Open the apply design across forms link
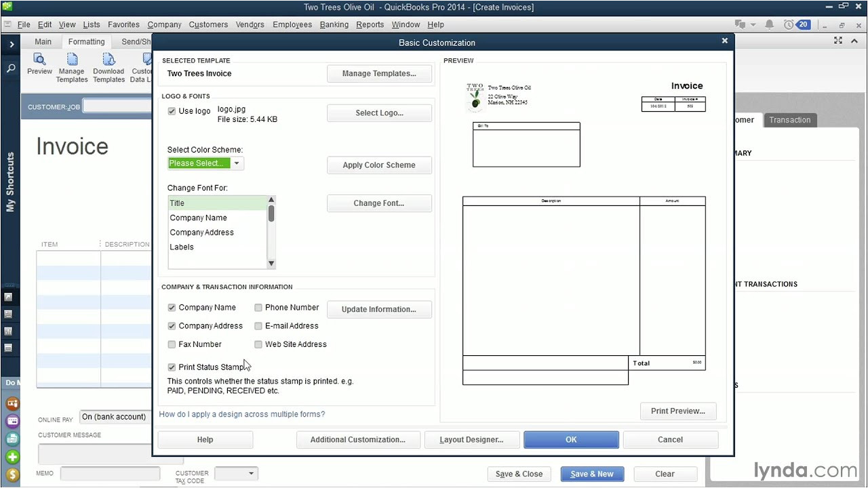868x488 pixels. pyautogui.click(x=241, y=414)
